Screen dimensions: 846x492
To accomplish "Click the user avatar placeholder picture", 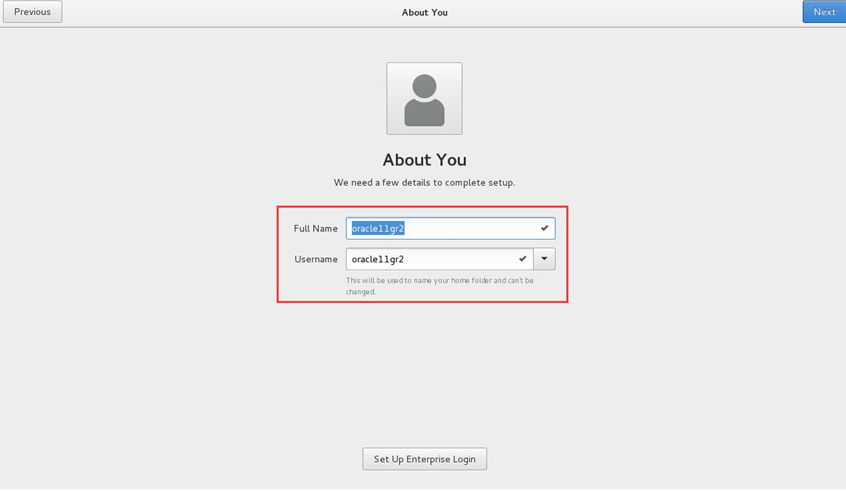I will tap(424, 99).
